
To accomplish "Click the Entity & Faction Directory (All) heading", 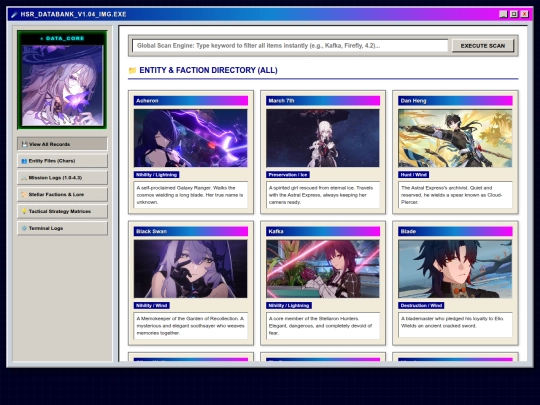I will 208,70.
